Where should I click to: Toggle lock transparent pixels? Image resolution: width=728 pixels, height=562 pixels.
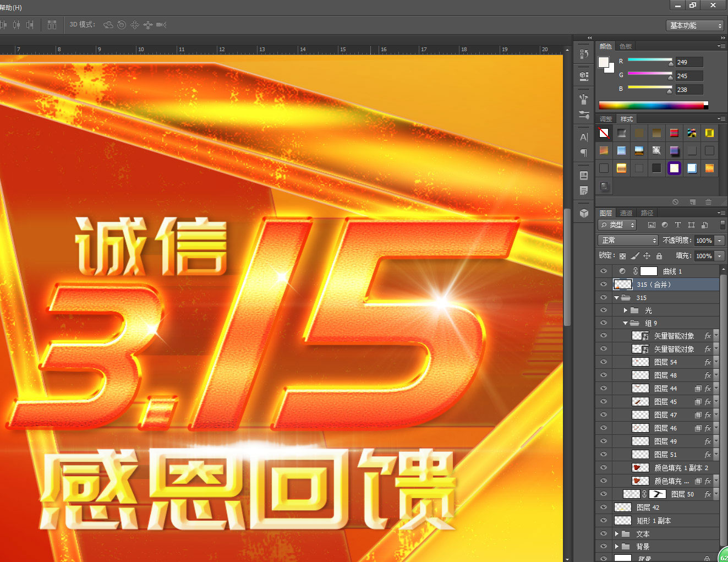(622, 256)
